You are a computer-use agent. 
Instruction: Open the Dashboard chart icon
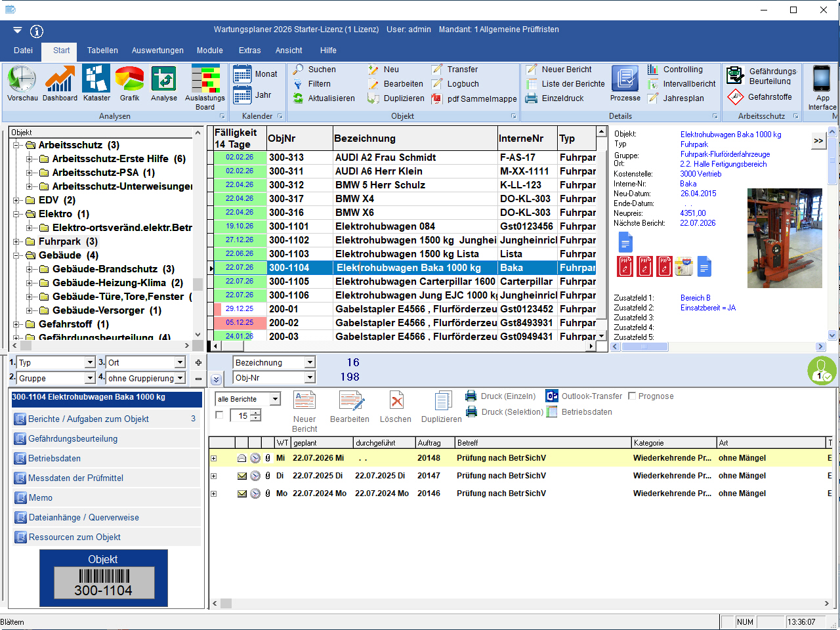60,79
